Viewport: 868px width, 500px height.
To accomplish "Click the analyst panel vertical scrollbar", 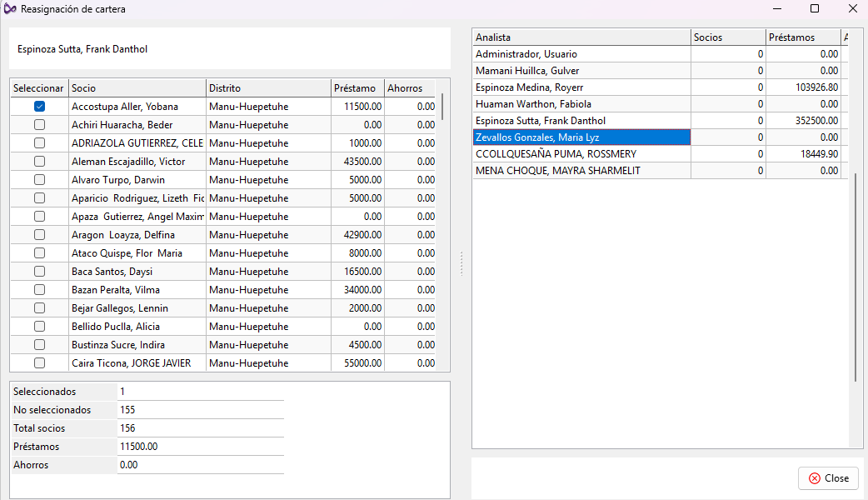I will tap(855, 275).
